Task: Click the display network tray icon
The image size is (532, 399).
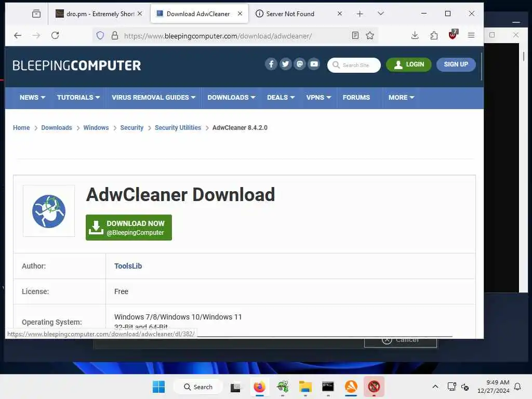Action: [x=451, y=387]
